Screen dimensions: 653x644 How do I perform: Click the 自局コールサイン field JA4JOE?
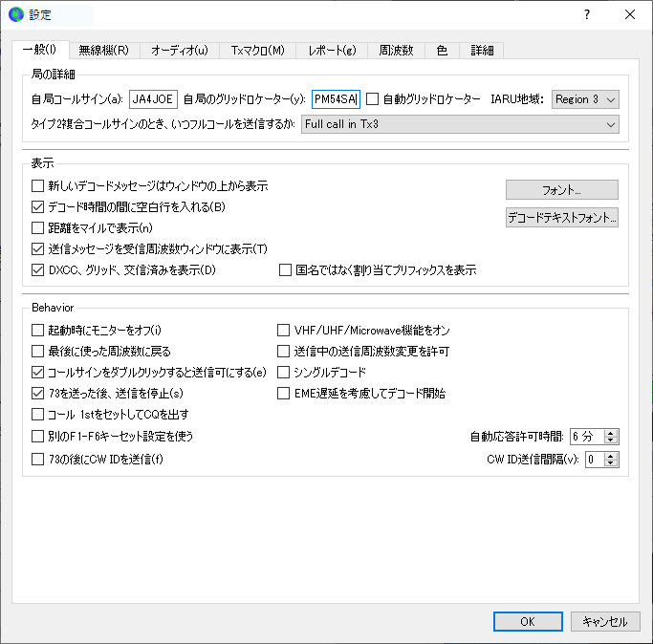coord(153,99)
